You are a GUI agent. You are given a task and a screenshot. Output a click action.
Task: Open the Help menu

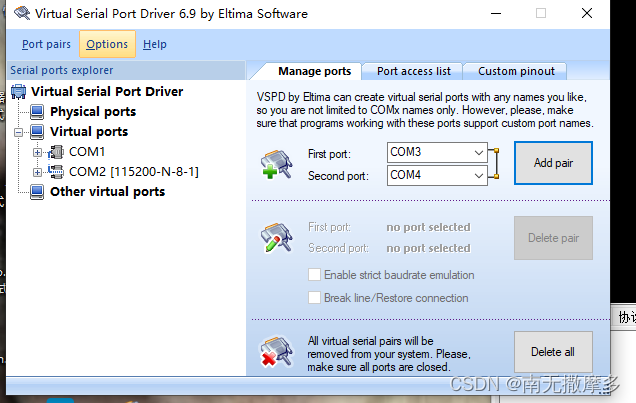click(x=155, y=44)
